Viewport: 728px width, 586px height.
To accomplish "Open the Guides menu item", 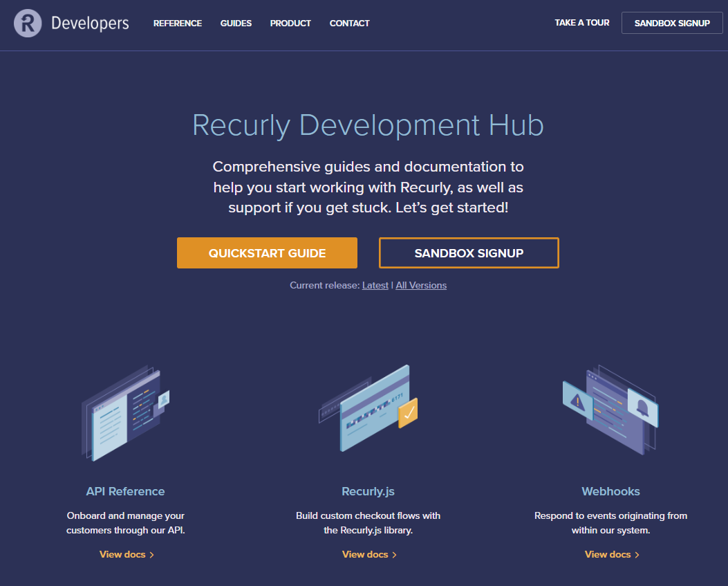I will (236, 24).
